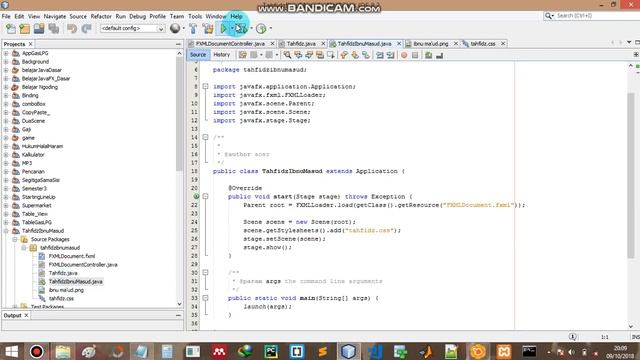Click the NetBeans cube taskbar icon
Image resolution: width=640 pixels, height=360 pixels.
(348, 352)
